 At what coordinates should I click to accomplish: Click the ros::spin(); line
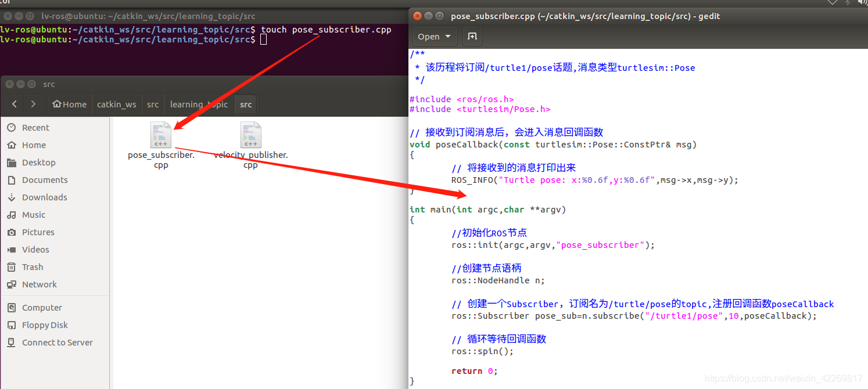(x=482, y=351)
